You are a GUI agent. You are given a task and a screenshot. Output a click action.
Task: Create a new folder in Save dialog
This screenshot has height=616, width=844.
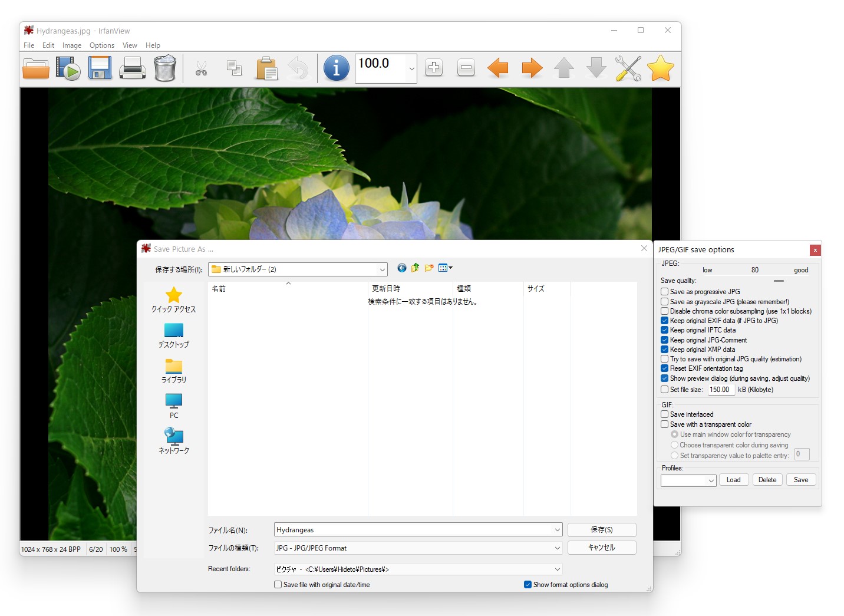pyautogui.click(x=429, y=268)
